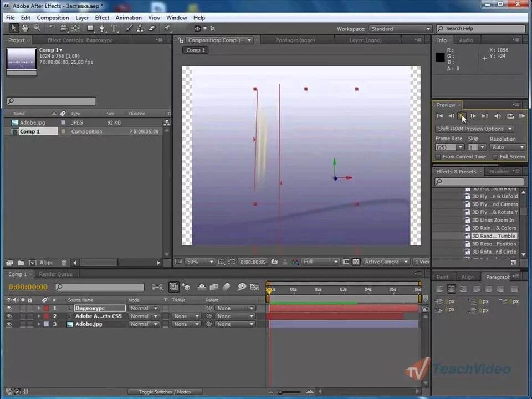Take snapshot with camera icon

[x=274, y=262]
